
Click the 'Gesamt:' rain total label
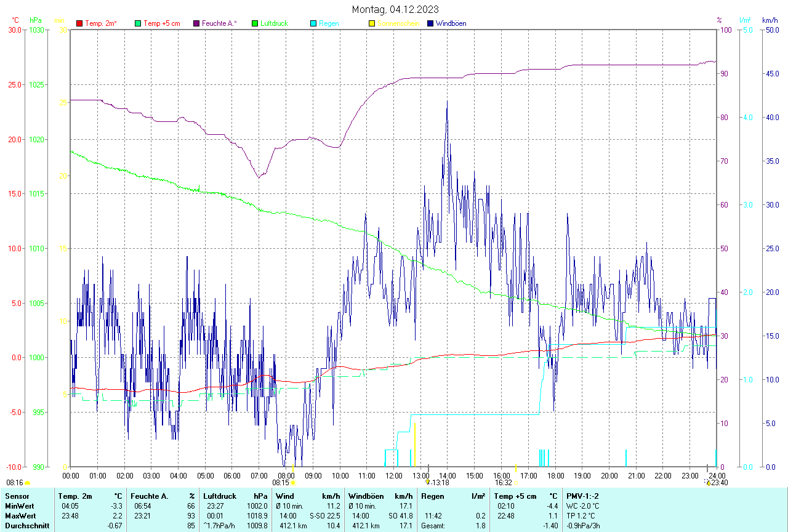(433, 525)
